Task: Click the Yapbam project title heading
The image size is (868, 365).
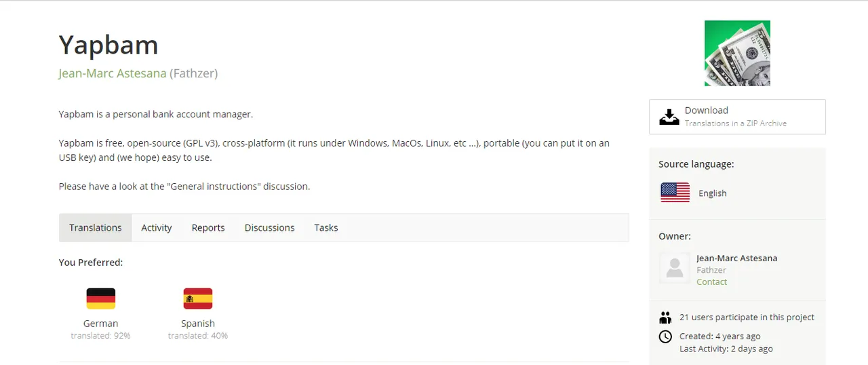Action: 108,45
